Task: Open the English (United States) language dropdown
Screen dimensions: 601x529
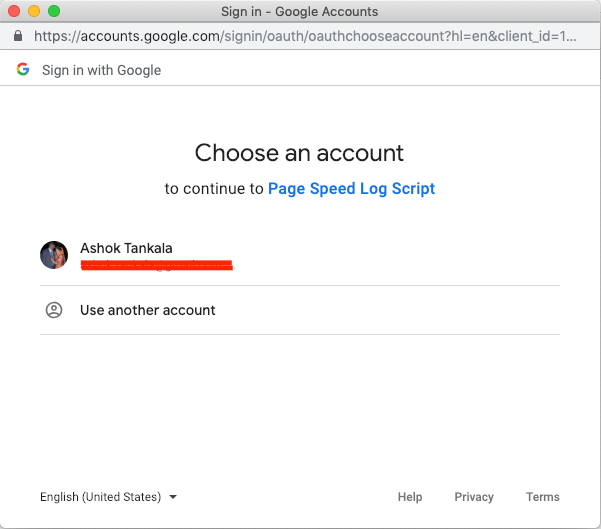Action: point(108,497)
